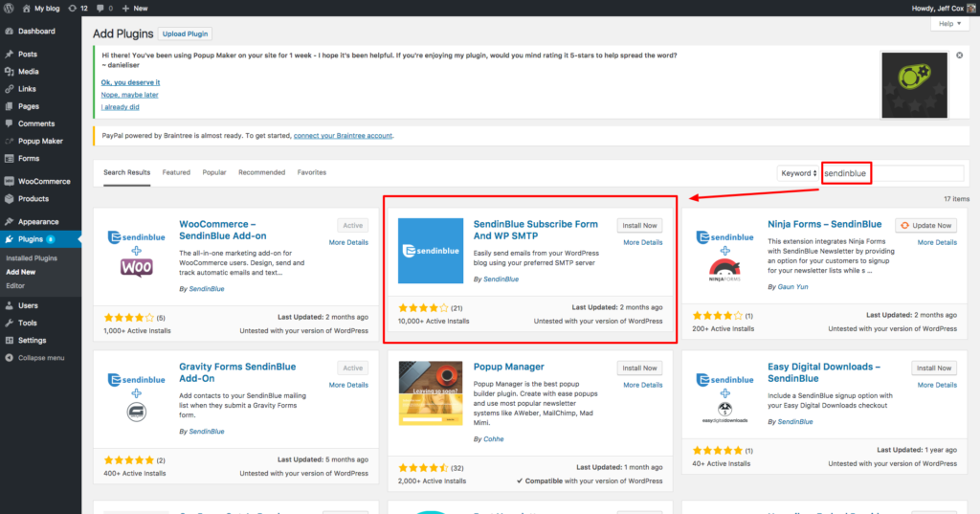Open Howdy, Jeff Cox account menu
980x514 pixels.
click(x=943, y=8)
